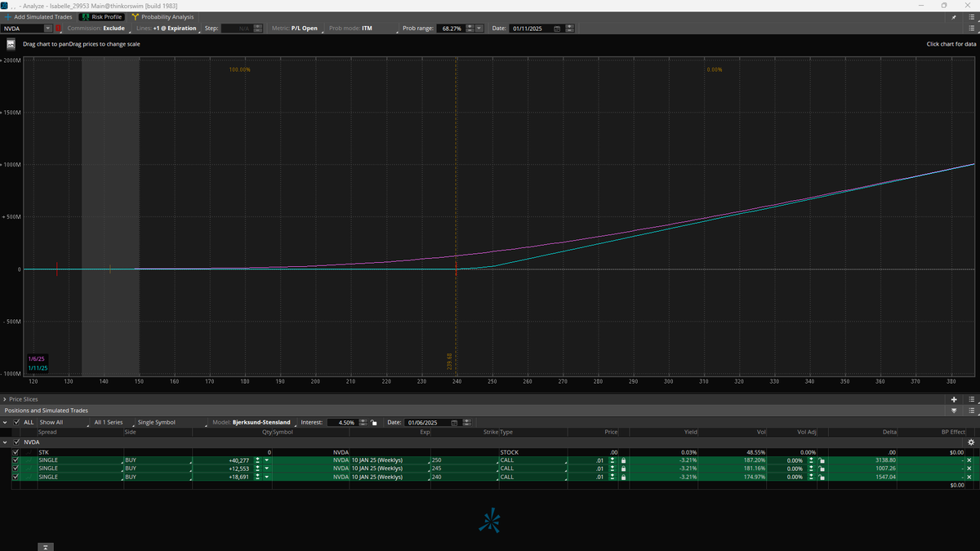Viewport: 980px width, 551px height.
Task: Click the Prob range stepper arrows
Action: pos(469,28)
